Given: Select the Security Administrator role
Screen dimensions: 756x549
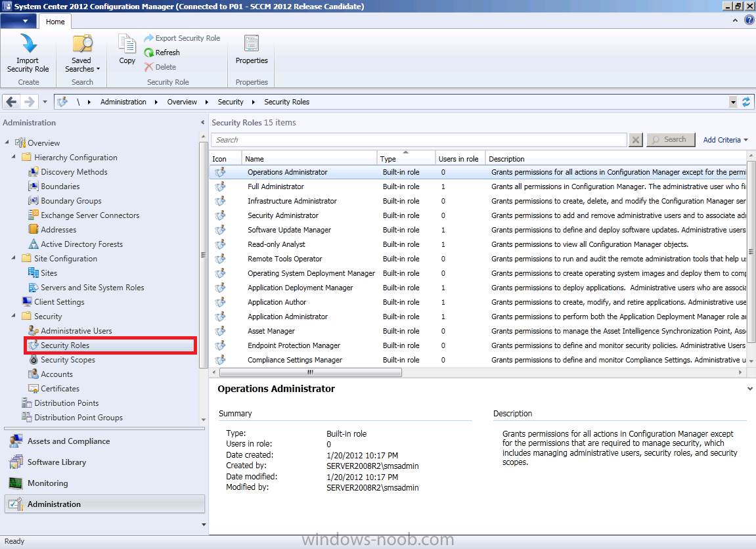Looking at the screenshot, I should 478,215.
